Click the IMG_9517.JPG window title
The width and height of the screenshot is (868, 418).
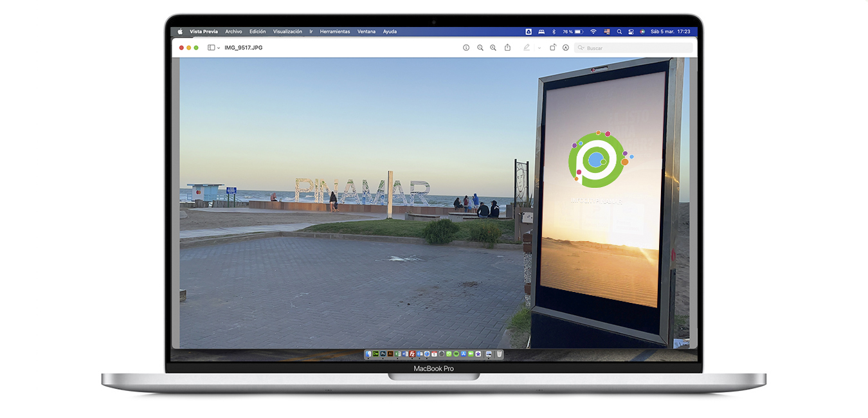click(x=243, y=48)
